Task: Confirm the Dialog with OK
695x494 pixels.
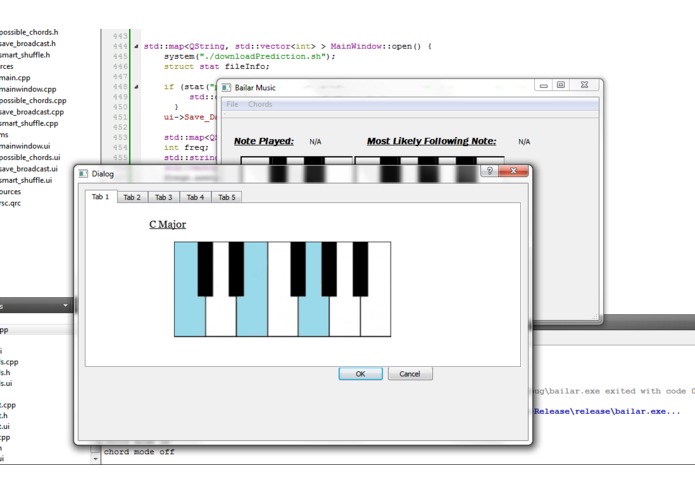Action: [x=360, y=374]
